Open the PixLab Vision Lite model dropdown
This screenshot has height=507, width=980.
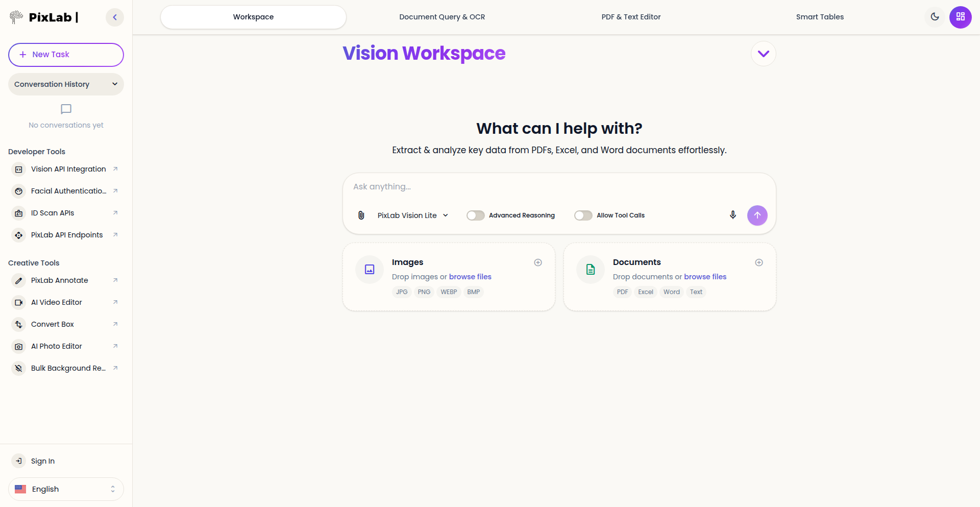point(413,215)
